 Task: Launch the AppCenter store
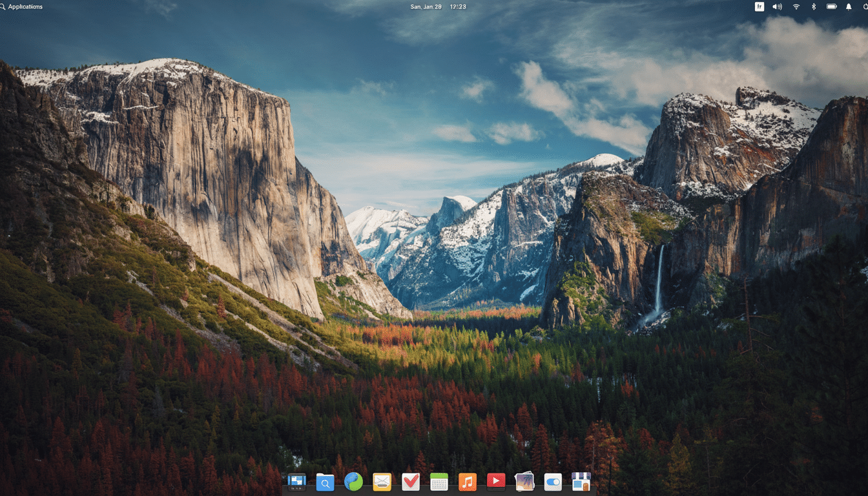point(581,481)
